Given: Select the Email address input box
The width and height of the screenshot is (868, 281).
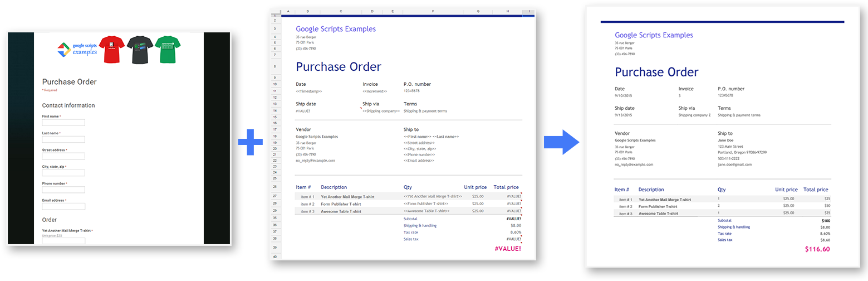Looking at the screenshot, I should (63, 206).
